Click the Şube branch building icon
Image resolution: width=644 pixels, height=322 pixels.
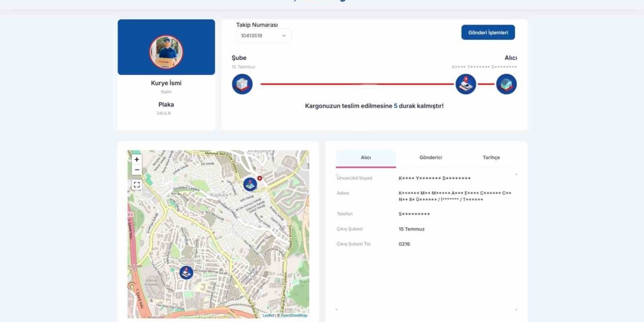click(x=242, y=84)
